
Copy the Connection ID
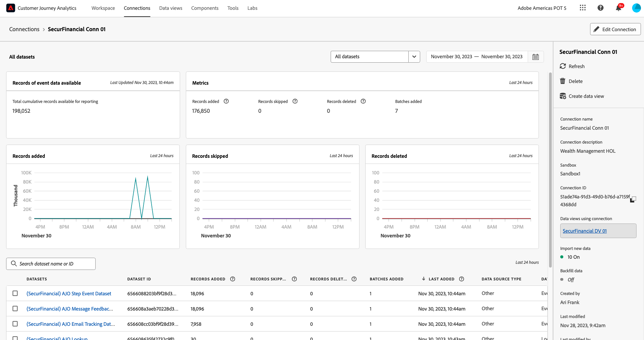point(633,199)
